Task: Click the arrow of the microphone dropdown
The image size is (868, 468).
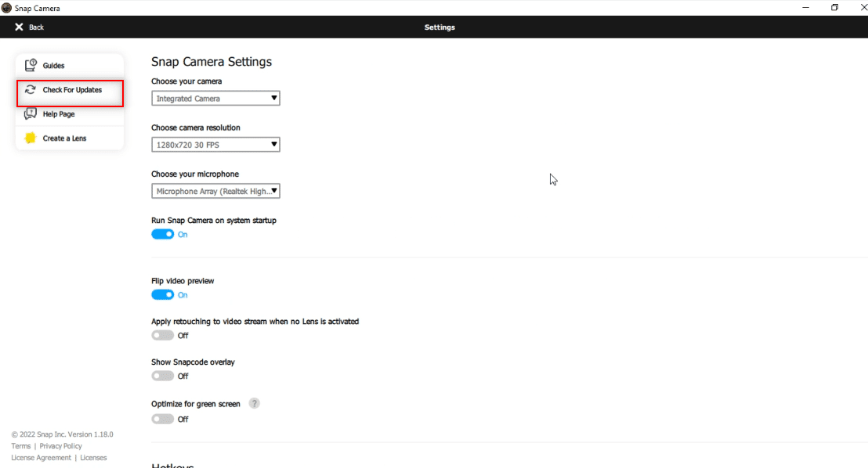Action: 273,191
